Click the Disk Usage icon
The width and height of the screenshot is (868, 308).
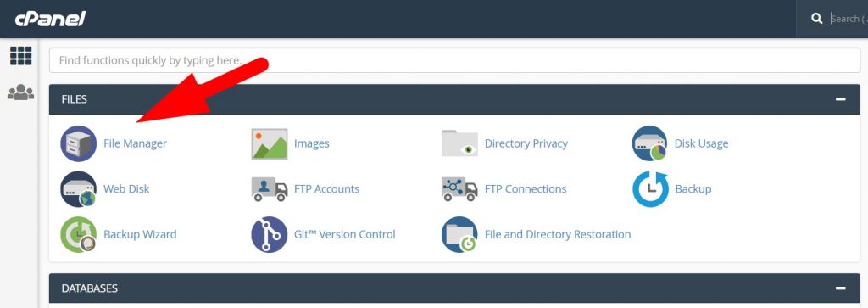coord(650,143)
